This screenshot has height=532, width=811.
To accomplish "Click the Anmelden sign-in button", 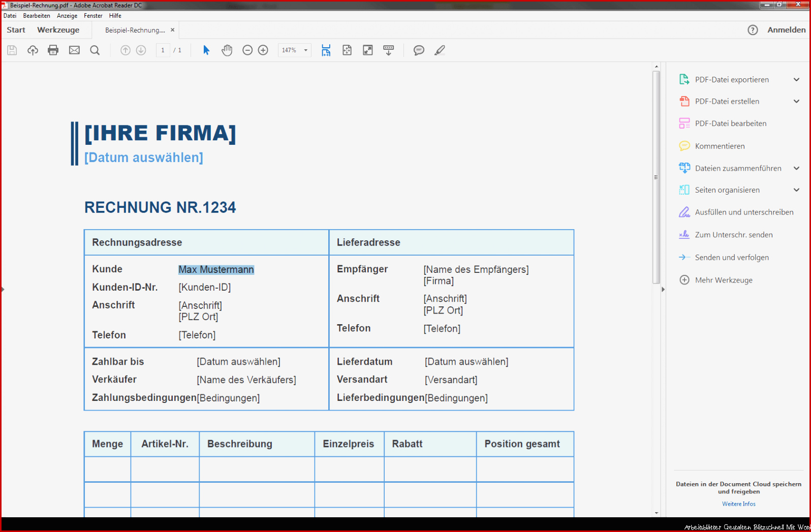I will coord(786,30).
